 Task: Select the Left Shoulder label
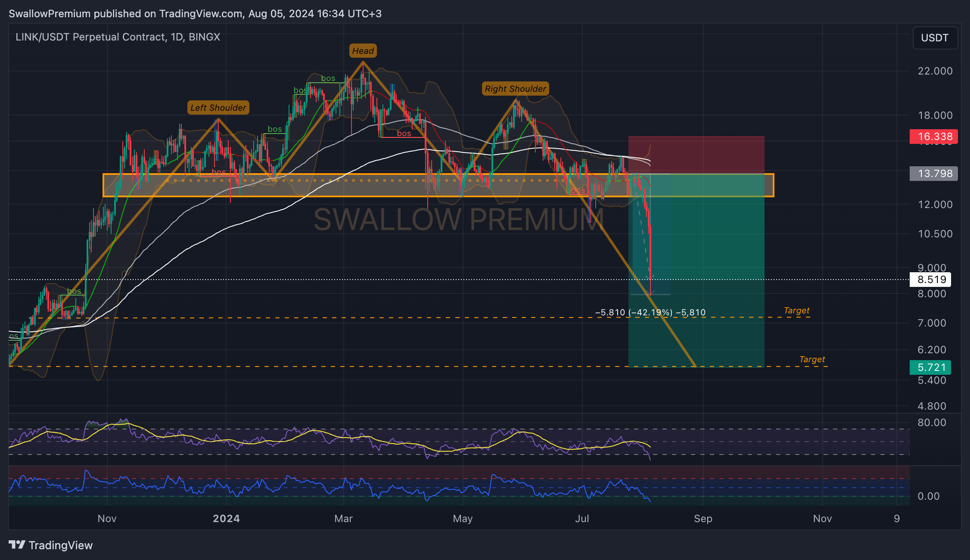[x=218, y=108]
